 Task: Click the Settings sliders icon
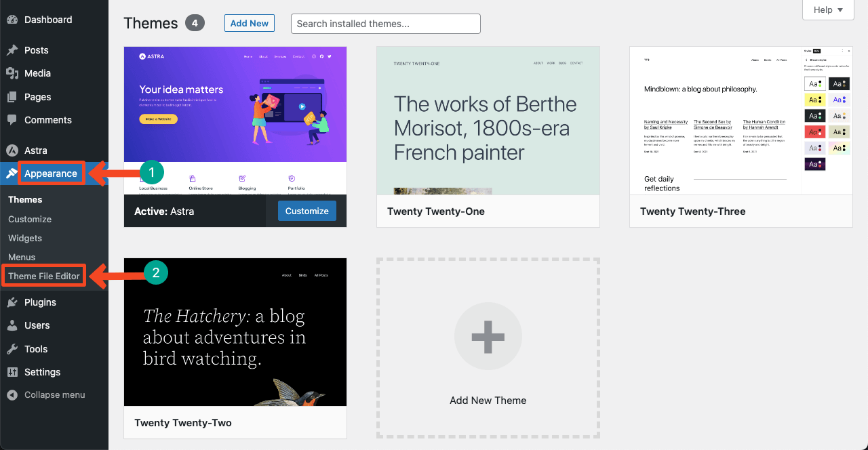[x=12, y=372]
